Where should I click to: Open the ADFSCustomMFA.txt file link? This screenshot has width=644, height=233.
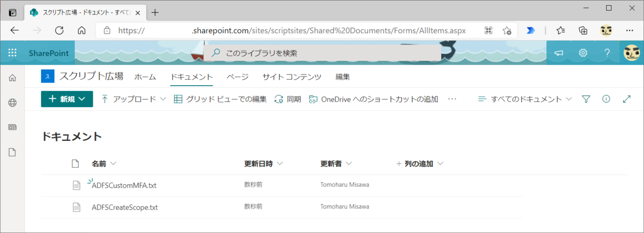click(124, 185)
